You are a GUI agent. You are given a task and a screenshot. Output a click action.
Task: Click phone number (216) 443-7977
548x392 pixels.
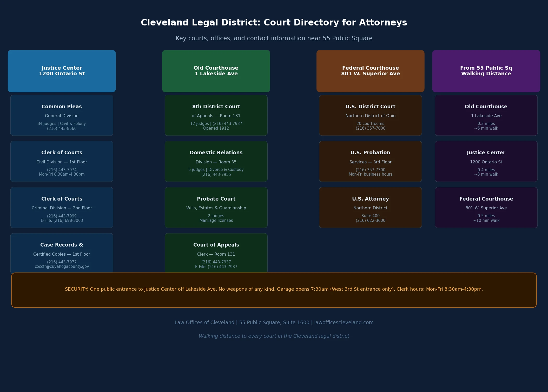click(62, 262)
